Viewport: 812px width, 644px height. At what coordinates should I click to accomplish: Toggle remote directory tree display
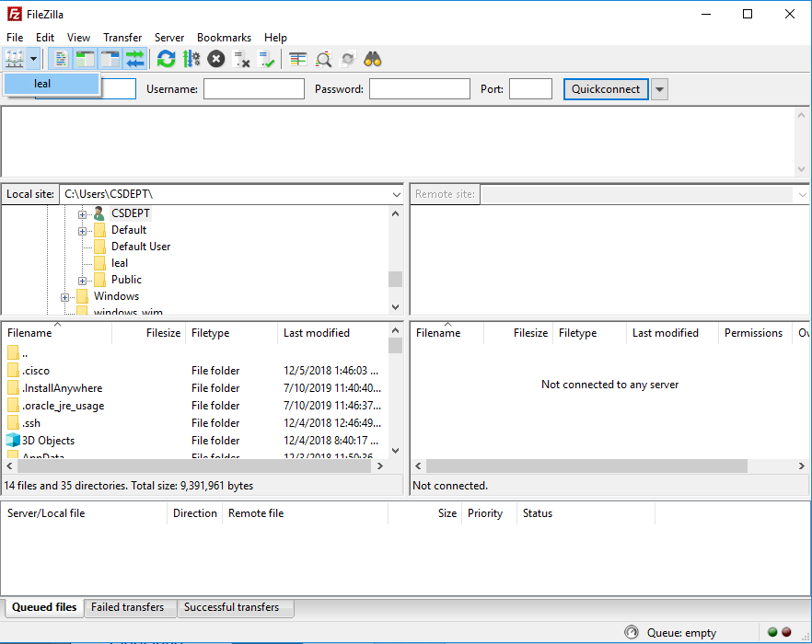(110, 59)
